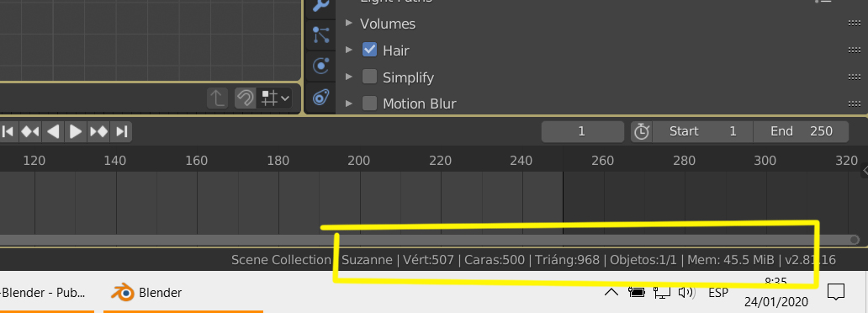Jump to the timeline start frame
The height and width of the screenshot is (313, 868).
coord(8,132)
